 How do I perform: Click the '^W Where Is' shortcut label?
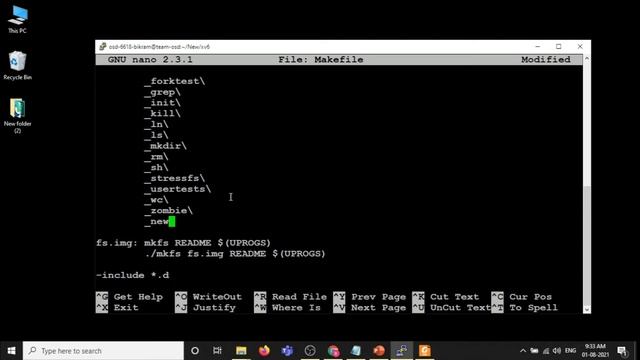click(287, 307)
